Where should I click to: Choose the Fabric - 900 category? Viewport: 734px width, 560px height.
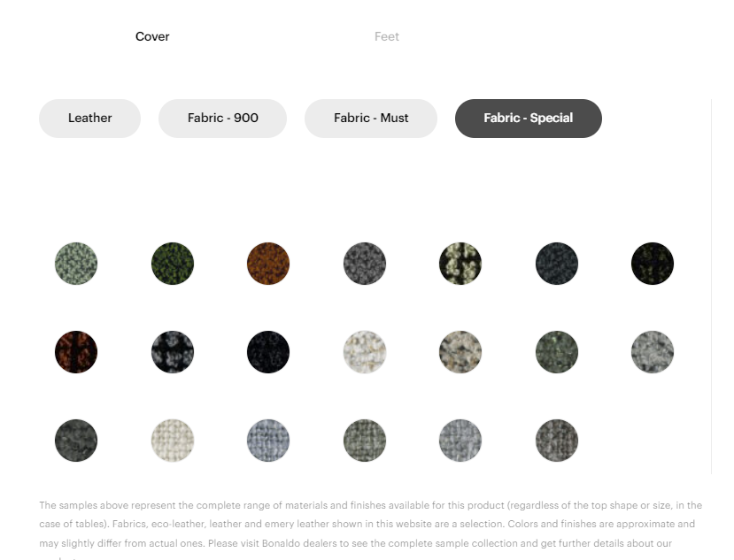tap(222, 119)
